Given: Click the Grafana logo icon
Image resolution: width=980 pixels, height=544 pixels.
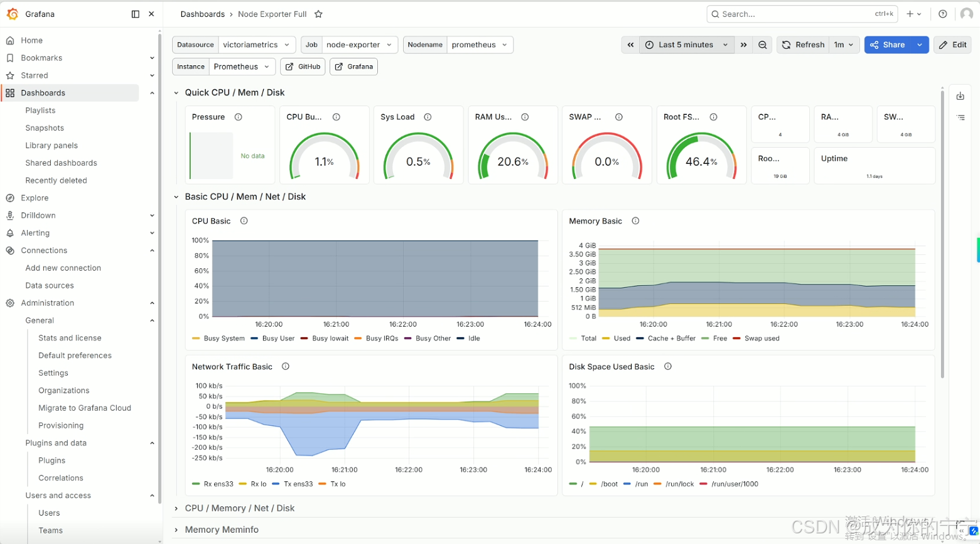Looking at the screenshot, I should [12, 14].
